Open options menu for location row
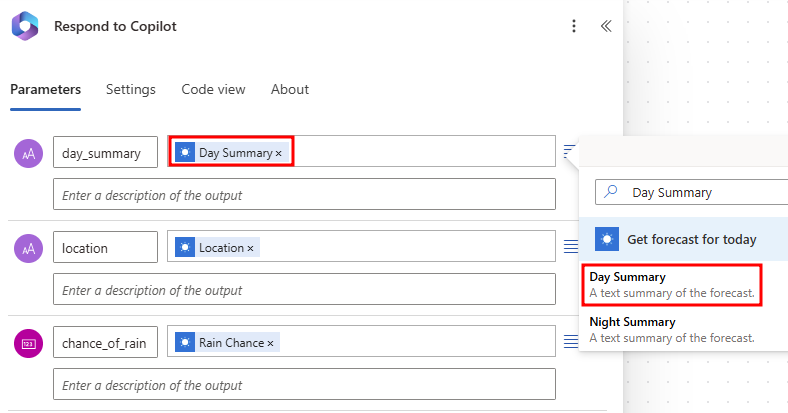The image size is (788, 413). [x=571, y=246]
